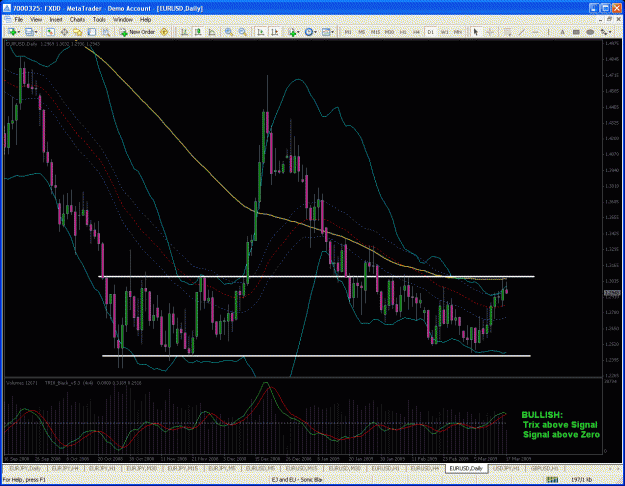625x486 pixels.
Task: Select the M15 timeframe
Action: [375, 32]
